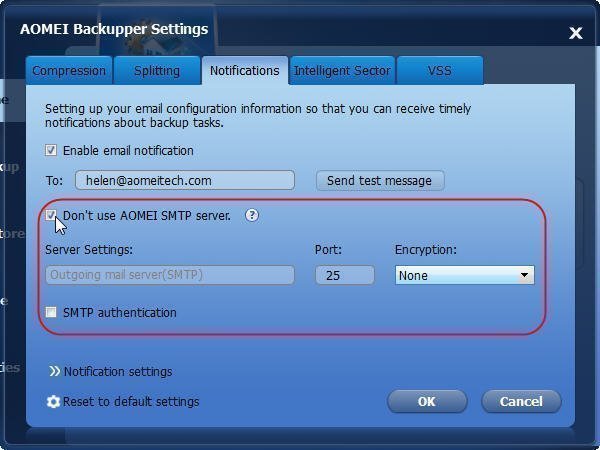Screen dimensions: 600x450
Task: Click the Port: label
Action: pyautogui.click(x=328, y=250)
